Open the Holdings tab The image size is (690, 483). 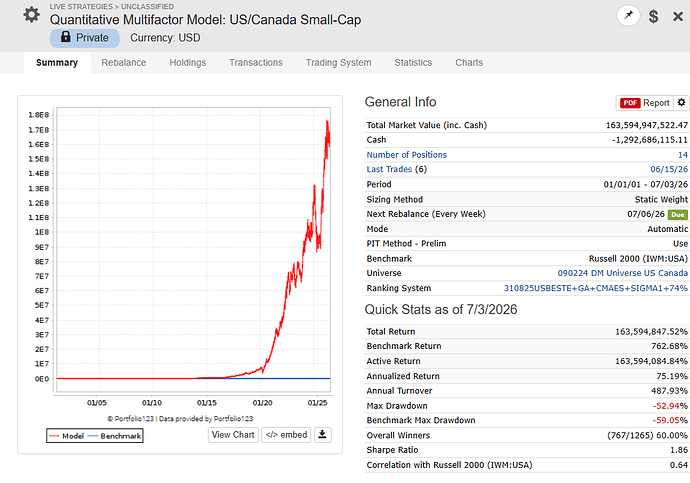click(187, 62)
